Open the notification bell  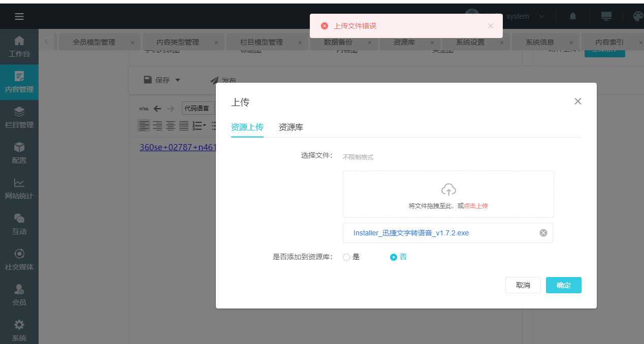click(x=573, y=16)
